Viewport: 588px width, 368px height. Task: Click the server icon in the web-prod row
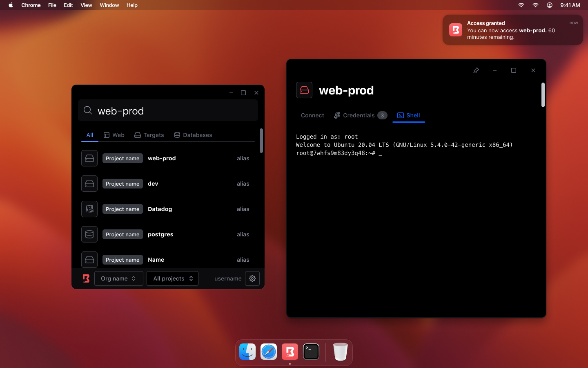[x=89, y=158]
